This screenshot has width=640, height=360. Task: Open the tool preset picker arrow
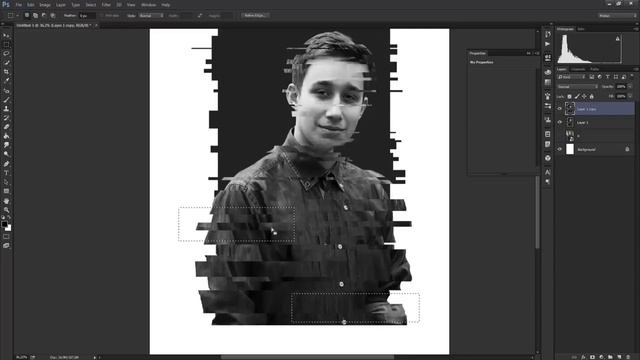click(x=18, y=16)
